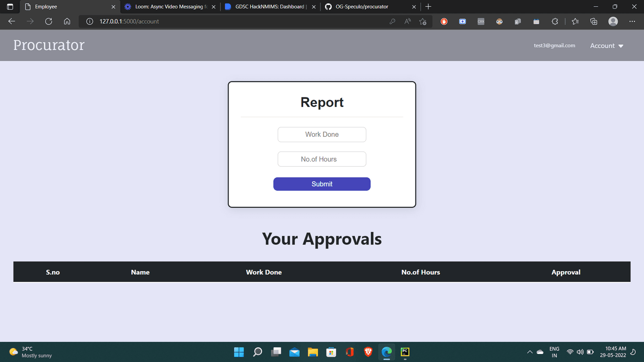This screenshot has height=362, width=644.
Task: Add this page to favorites
Action: 423,21
